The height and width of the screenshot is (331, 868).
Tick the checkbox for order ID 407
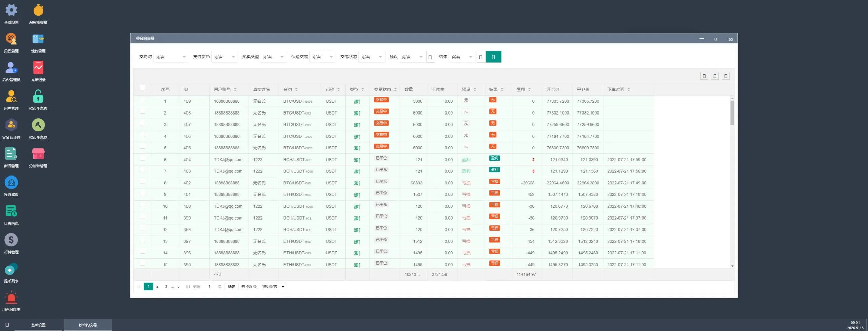pyautogui.click(x=143, y=123)
